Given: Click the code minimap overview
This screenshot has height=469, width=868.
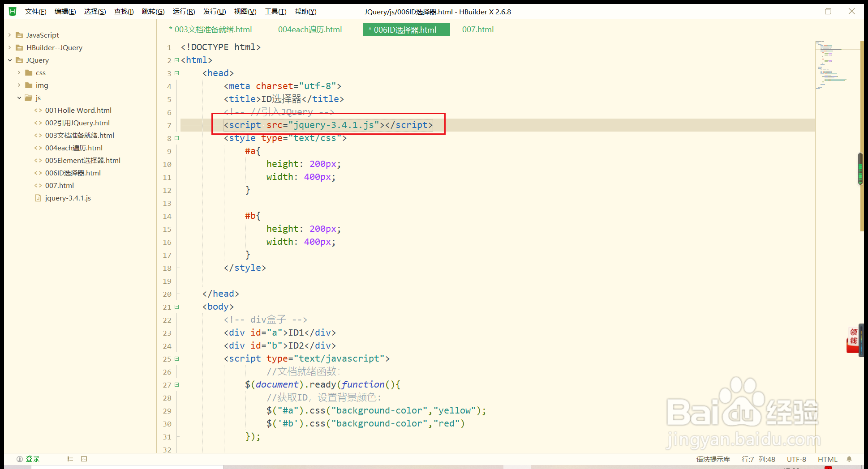Looking at the screenshot, I should point(837,65).
